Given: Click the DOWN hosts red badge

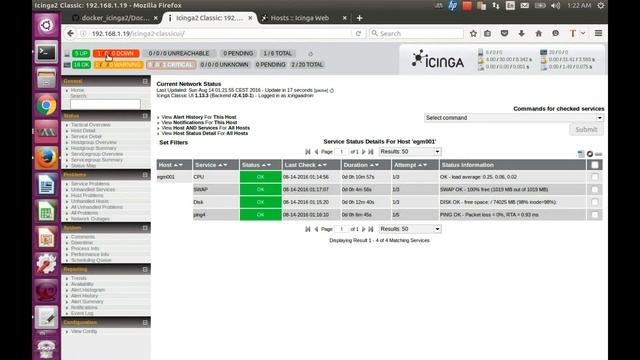Looking at the screenshot, I should click(116, 53).
